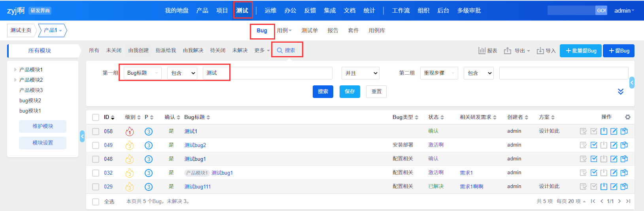
Task: Open the 导出 export dropdown
Action: click(517, 51)
